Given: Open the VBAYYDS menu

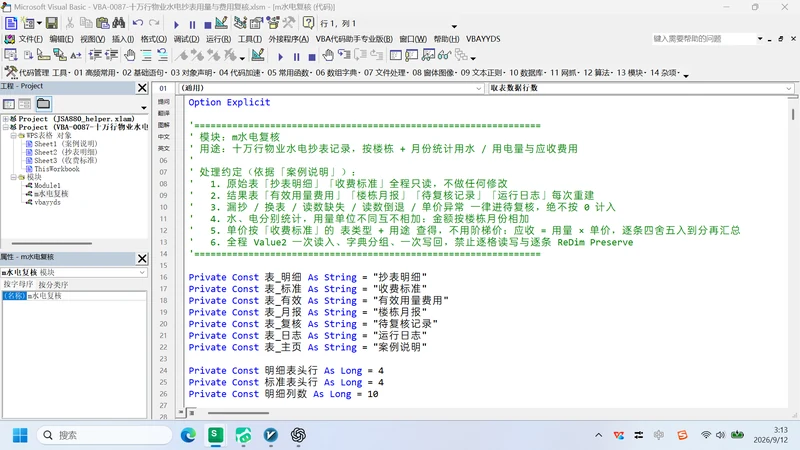Looking at the screenshot, I should [x=483, y=39].
